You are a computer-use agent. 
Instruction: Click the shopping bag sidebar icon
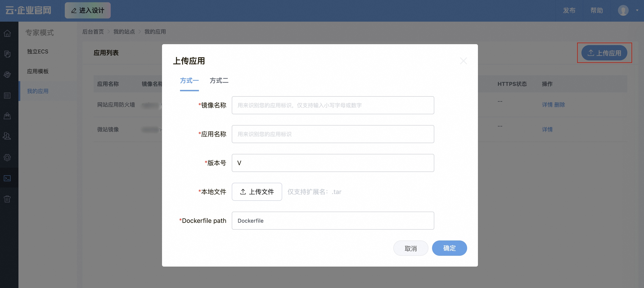click(7, 116)
